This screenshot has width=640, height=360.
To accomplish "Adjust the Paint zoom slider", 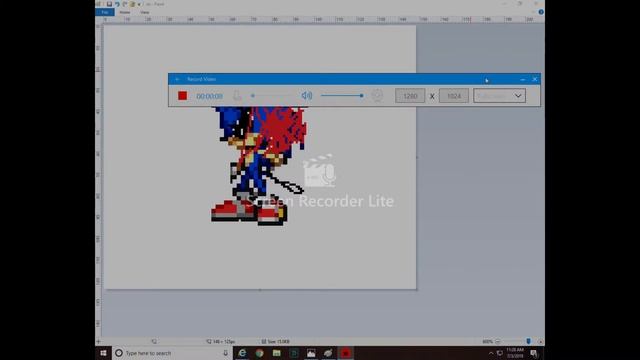I will click(528, 341).
